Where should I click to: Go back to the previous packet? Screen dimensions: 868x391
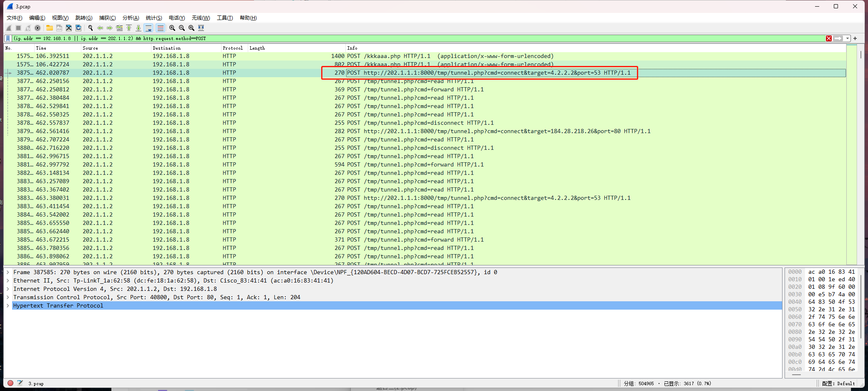coord(100,28)
